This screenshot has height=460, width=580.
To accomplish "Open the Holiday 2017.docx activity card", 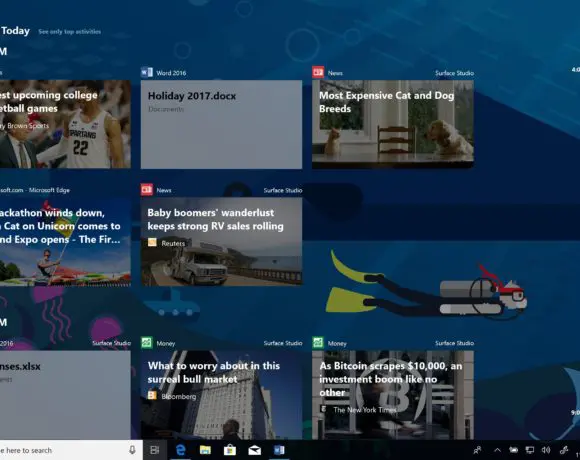I will [x=221, y=124].
